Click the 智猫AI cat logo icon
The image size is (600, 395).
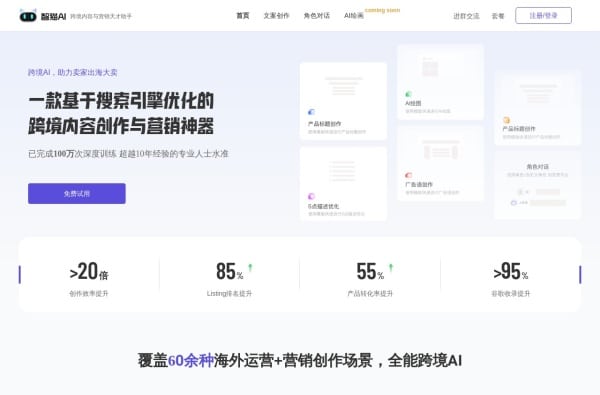(x=28, y=16)
